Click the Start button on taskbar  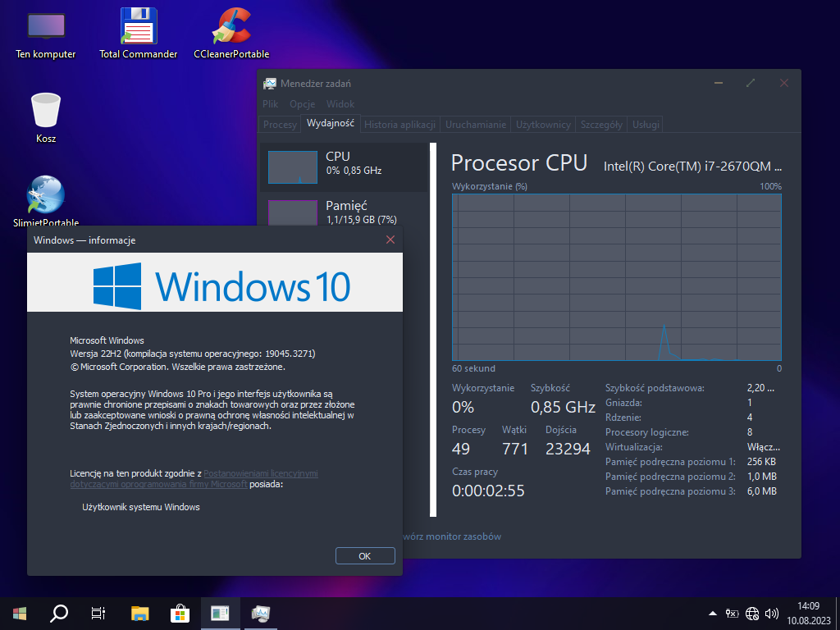(20, 613)
